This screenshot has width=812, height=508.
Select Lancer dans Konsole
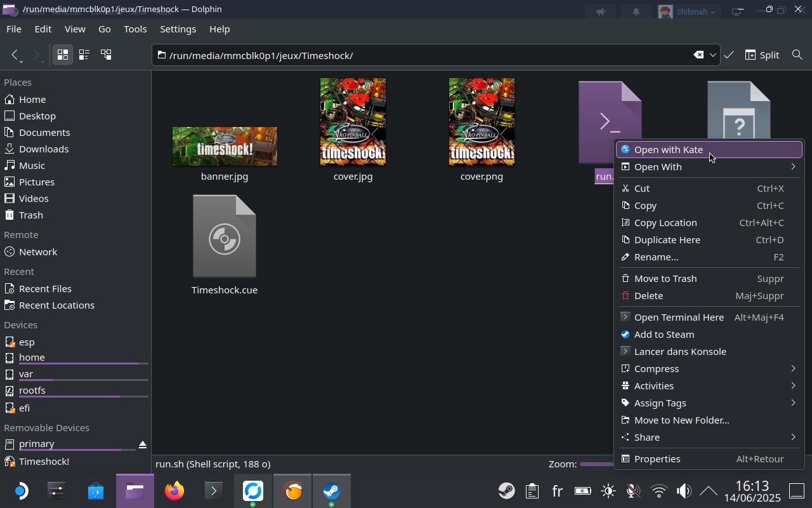point(709,352)
